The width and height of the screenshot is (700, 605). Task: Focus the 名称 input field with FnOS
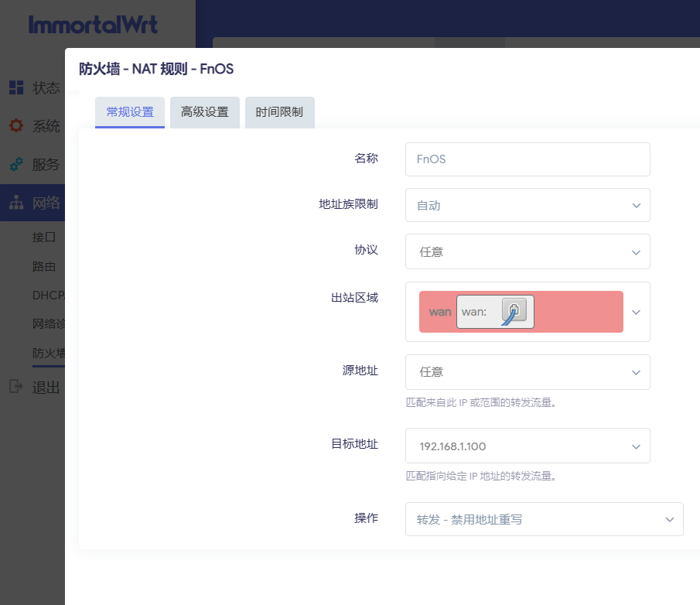pos(528,159)
